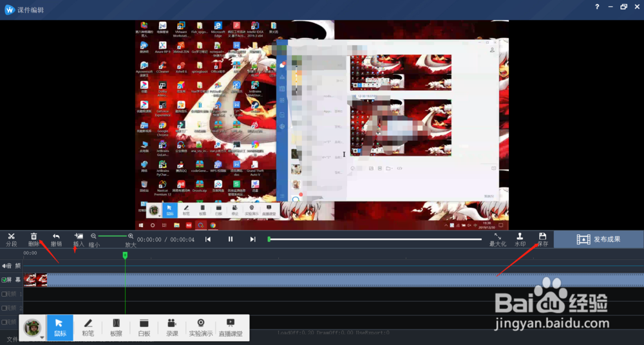This screenshot has height=345, width=644.
Task: Save the project with 保存 icon
Action: tap(542, 236)
